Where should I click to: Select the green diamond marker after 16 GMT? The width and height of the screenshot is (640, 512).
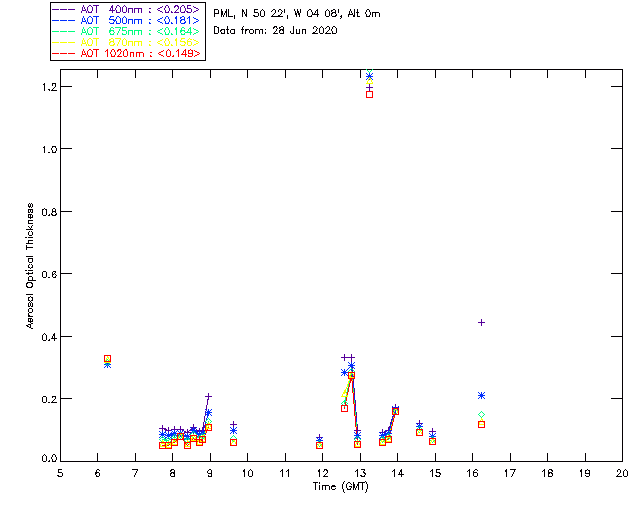coord(481,415)
